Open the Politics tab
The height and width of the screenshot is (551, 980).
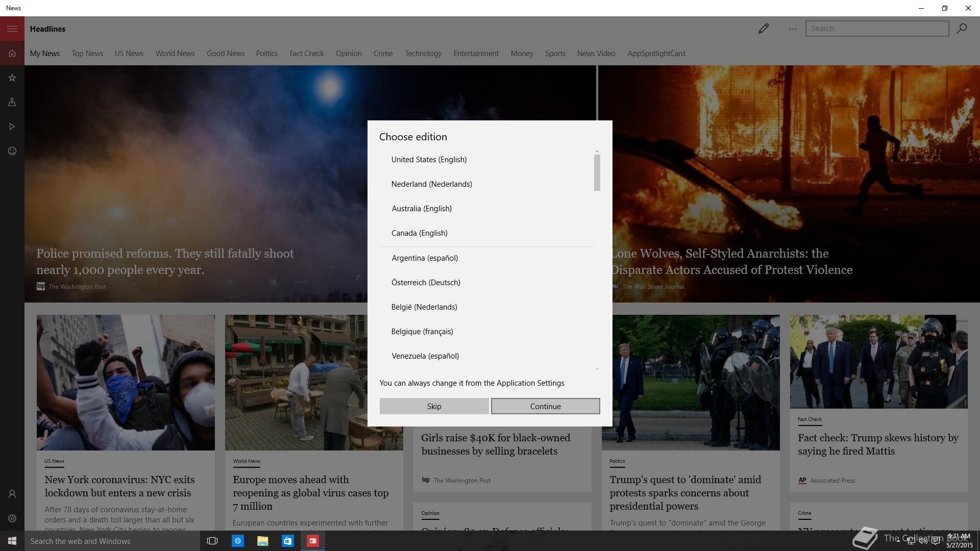(x=267, y=54)
